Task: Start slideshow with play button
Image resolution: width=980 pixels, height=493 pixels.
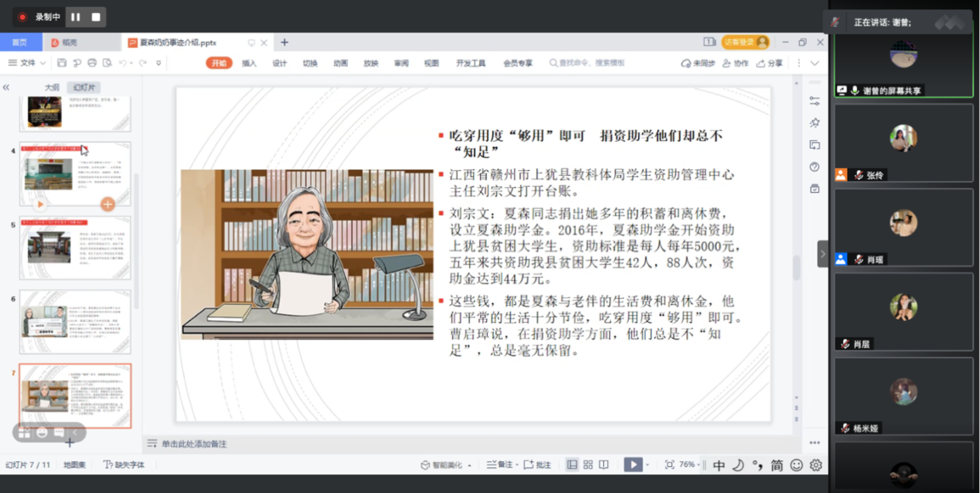Action: pyautogui.click(x=633, y=465)
